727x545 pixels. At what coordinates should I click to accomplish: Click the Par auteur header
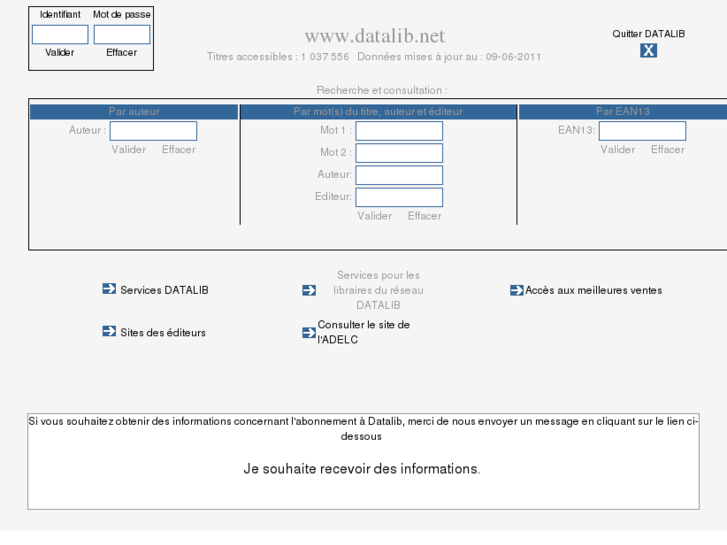click(x=134, y=112)
